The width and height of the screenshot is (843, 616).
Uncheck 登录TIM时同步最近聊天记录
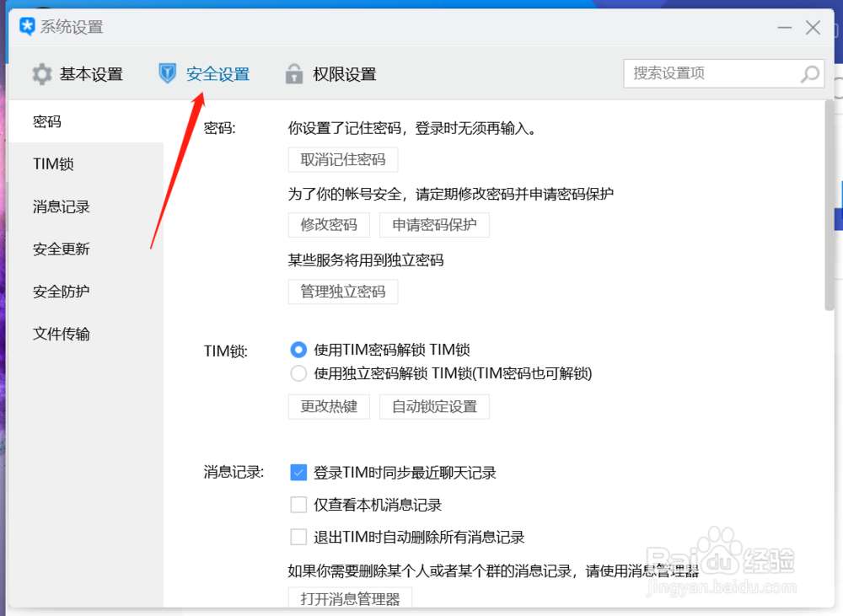pos(298,473)
